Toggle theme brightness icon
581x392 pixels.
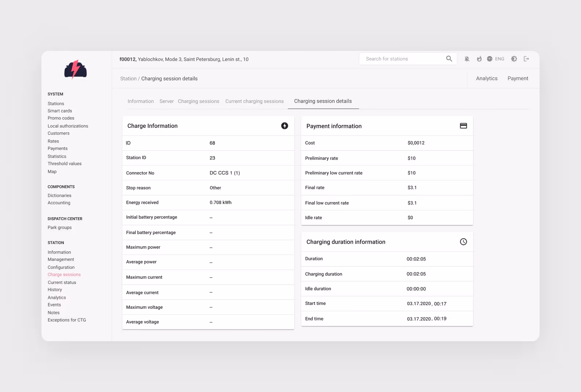pyautogui.click(x=514, y=59)
